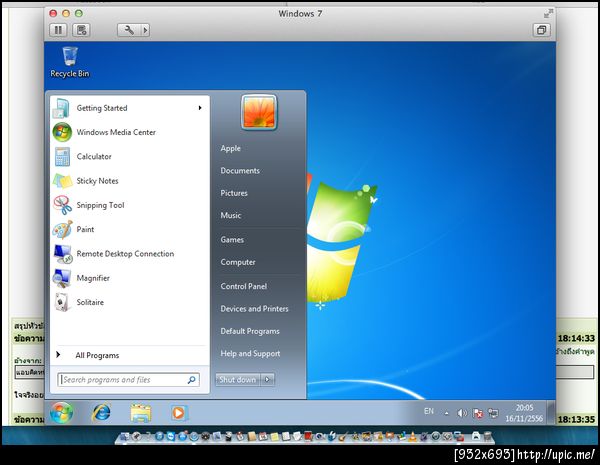Viewport: 600px width, 465px height.
Task: Click the search magnifier icon in Start menu
Action: [191, 380]
